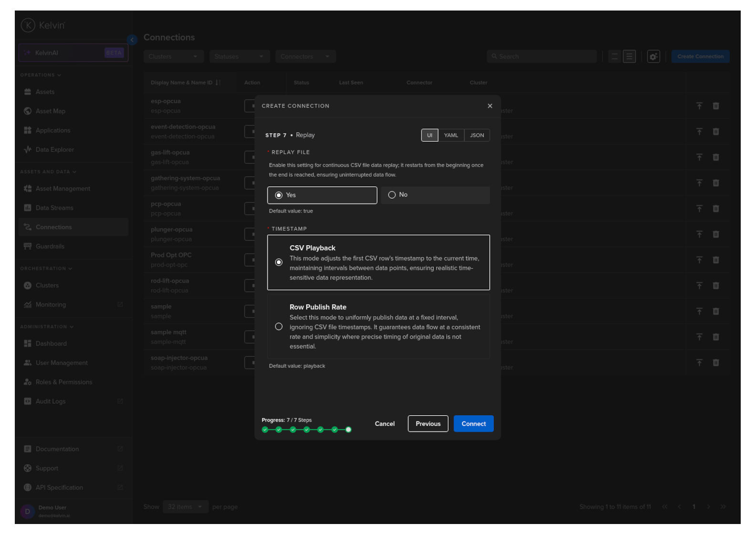Click the final step dot in progress indicator
This screenshot has height=535, width=756.
pyautogui.click(x=348, y=429)
